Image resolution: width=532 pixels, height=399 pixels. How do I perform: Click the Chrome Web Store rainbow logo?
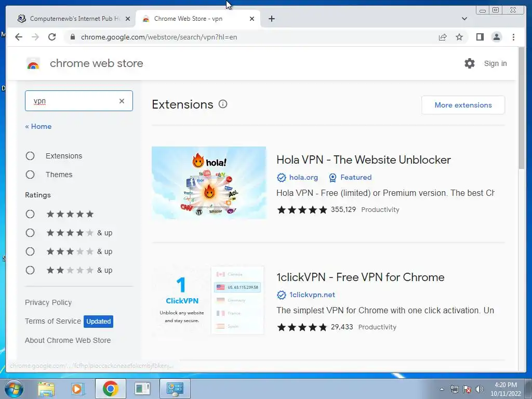(x=33, y=63)
